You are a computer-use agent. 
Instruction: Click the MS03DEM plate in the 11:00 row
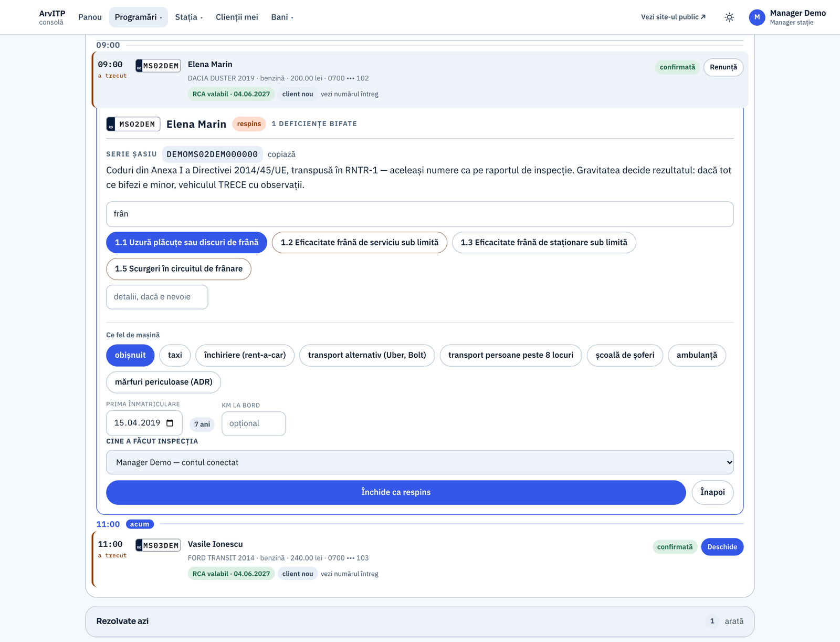click(158, 545)
